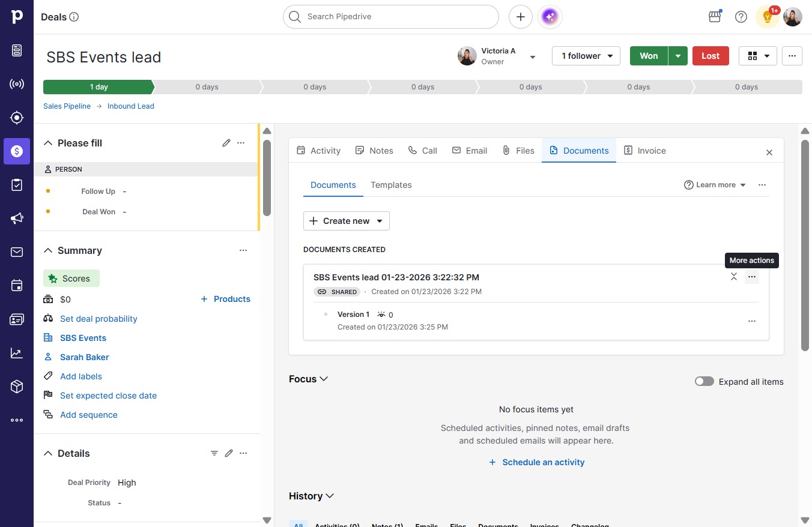Show more sidebar items via ellipsis
Image resolution: width=812 pixels, height=527 pixels.
[17, 420]
